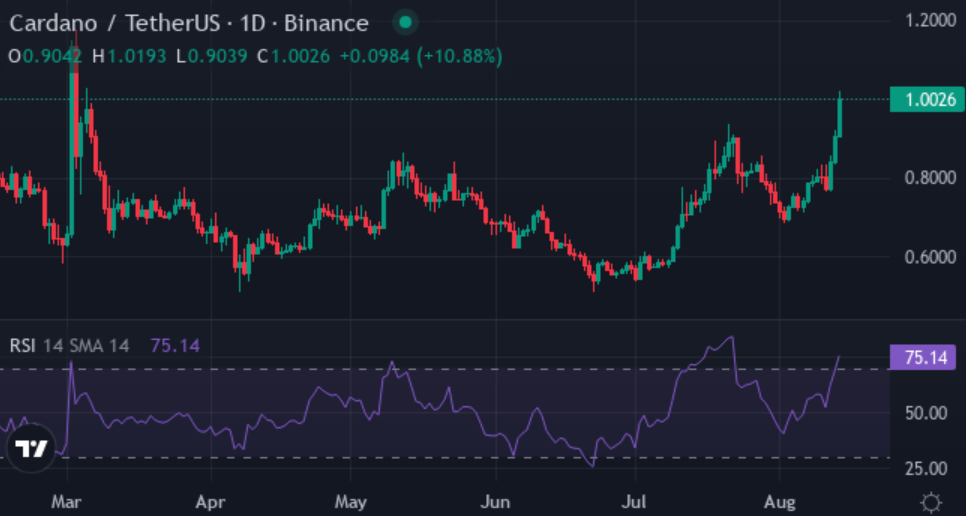Click the low value 0.9039
966x516 pixels.
pos(217,57)
